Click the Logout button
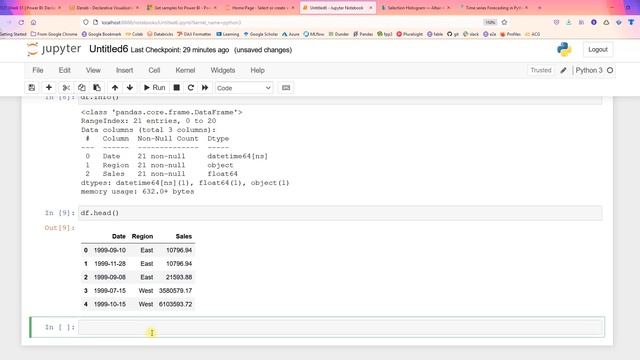This screenshot has height=360, width=640. coord(598,49)
